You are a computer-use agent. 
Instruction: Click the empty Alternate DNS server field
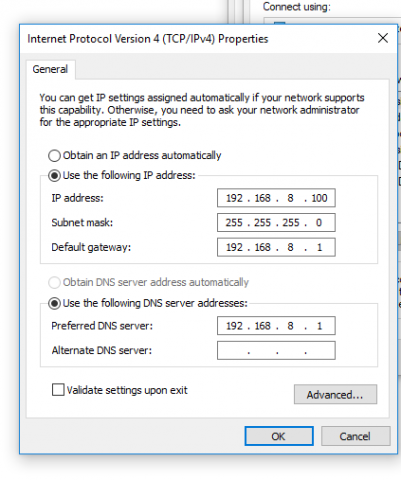point(276,350)
